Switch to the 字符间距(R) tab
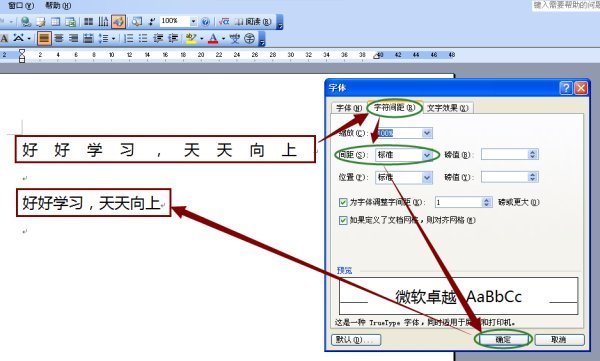The width and height of the screenshot is (600, 361). pos(395,108)
